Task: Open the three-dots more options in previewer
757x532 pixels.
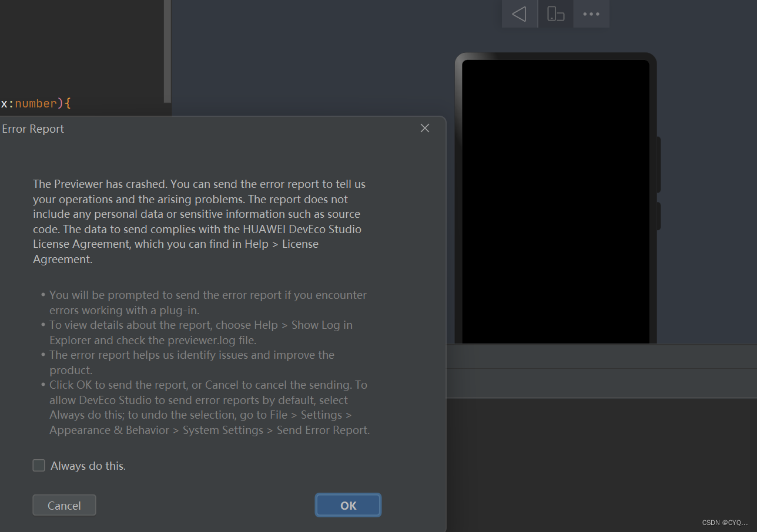Action: click(591, 14)
